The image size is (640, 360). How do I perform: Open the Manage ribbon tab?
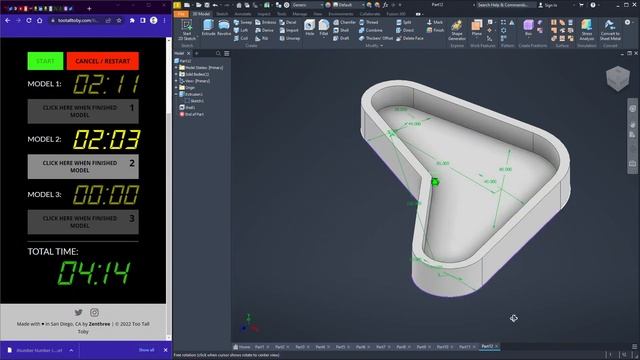click(x=300, y=14)
